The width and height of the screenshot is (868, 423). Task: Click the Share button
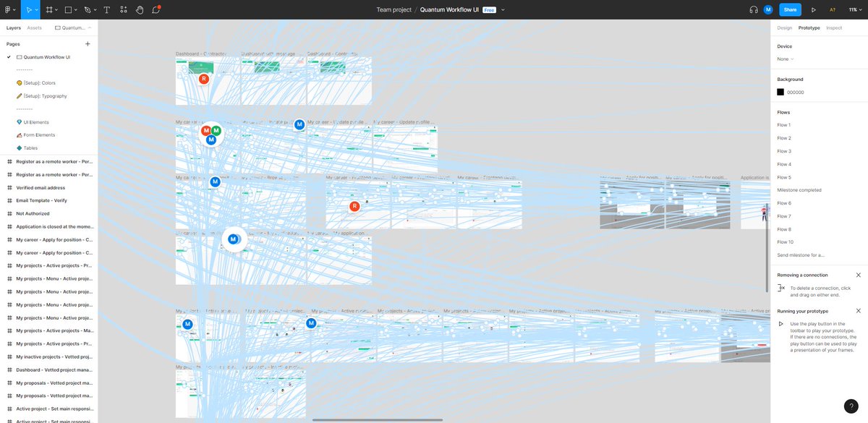click(x=790, y=9)
